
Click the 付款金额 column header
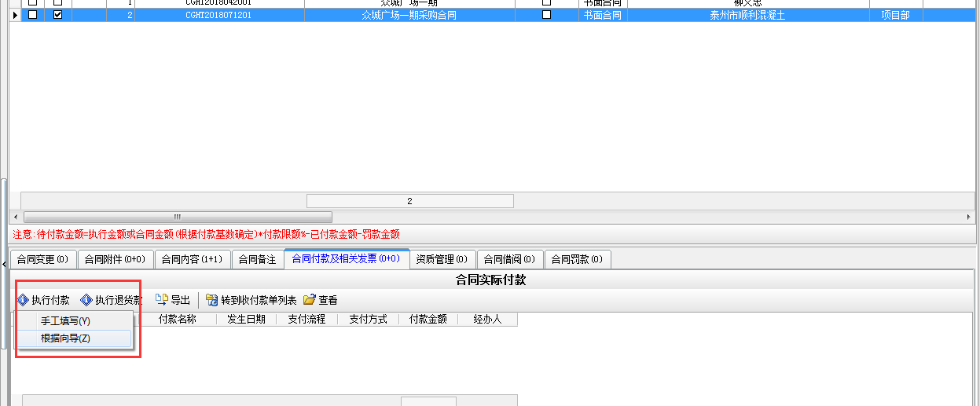[x=428, y=320]
